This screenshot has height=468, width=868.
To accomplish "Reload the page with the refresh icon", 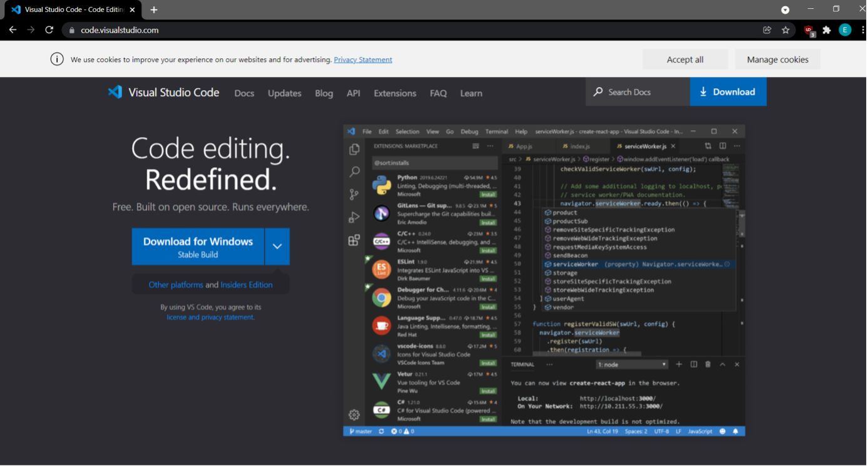I will point(49,30).
